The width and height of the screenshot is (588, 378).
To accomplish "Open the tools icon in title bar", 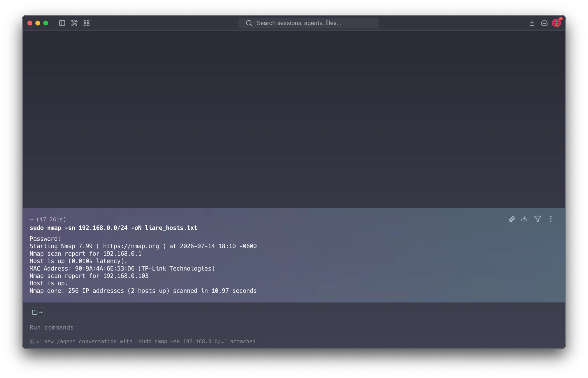I will (x=74, y=23).
